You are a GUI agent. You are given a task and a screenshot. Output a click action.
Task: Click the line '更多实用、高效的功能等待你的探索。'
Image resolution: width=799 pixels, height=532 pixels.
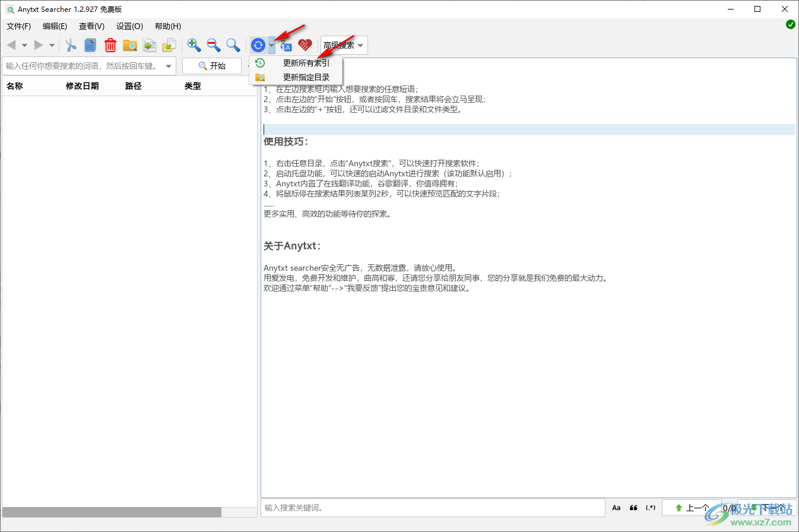click(327, 214)
